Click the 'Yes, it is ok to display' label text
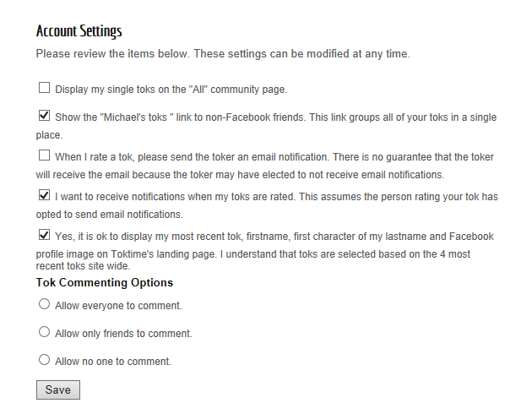Image resolution: width=532 pixels, height=414 pixels. 264,251
